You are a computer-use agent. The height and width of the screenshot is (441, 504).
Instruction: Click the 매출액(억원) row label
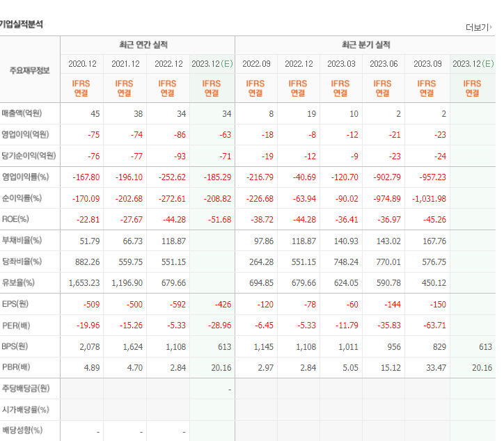[22, 113]
